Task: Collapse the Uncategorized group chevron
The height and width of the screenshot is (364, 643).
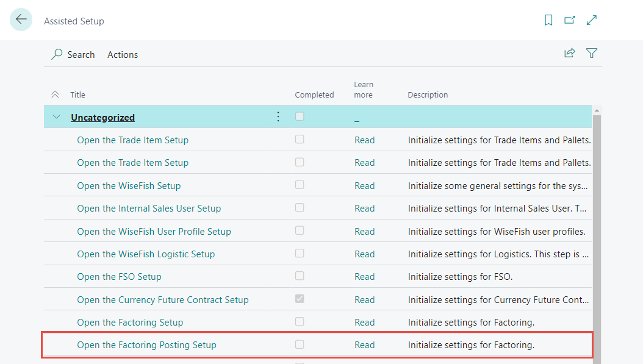Action: tap(57, 117)
